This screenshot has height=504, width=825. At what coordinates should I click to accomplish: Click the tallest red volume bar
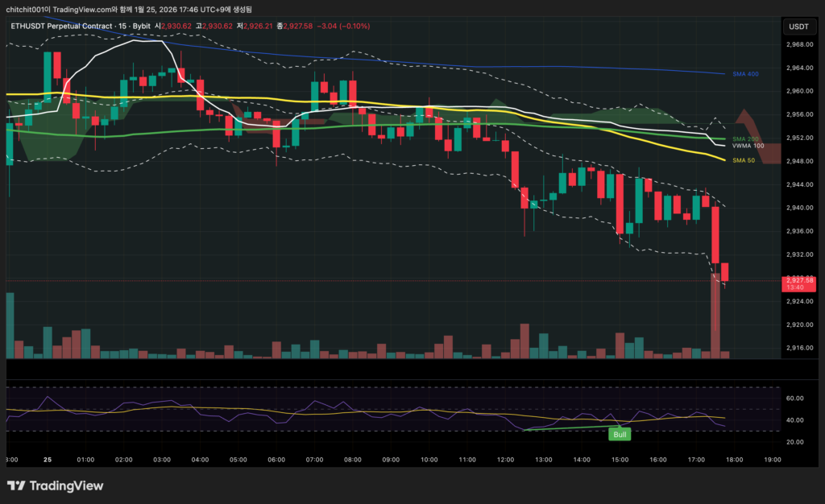click(x=715, y=315)
